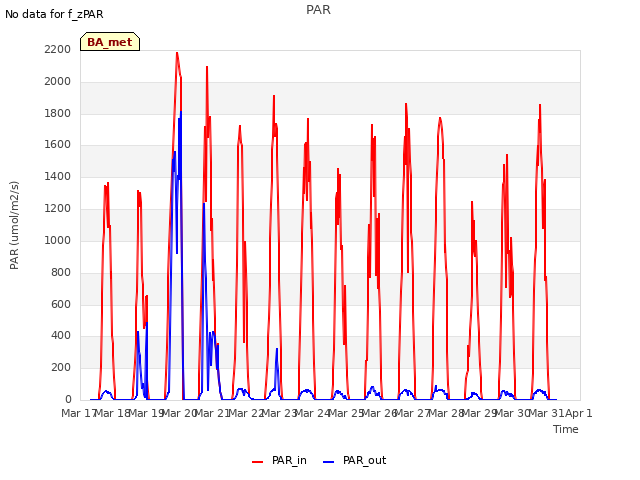The image size is (640, 480).
Task: Click the 'No data for f_zPAR' message
Action: pyautogui.click(x=54, y=14)
